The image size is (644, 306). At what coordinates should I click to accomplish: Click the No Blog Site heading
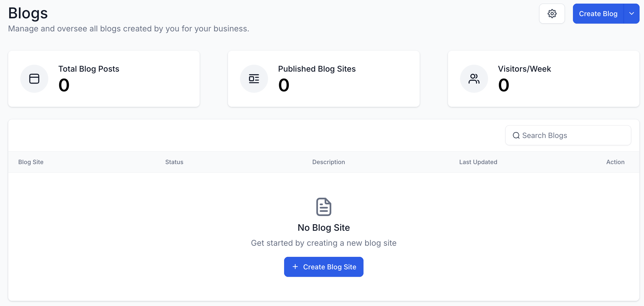tap(324, 228)
